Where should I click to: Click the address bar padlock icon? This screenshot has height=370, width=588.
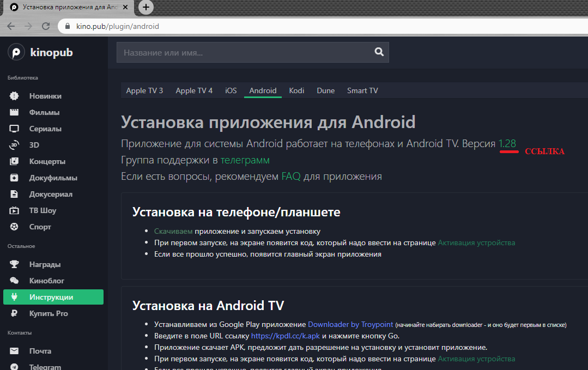point(68,26)
